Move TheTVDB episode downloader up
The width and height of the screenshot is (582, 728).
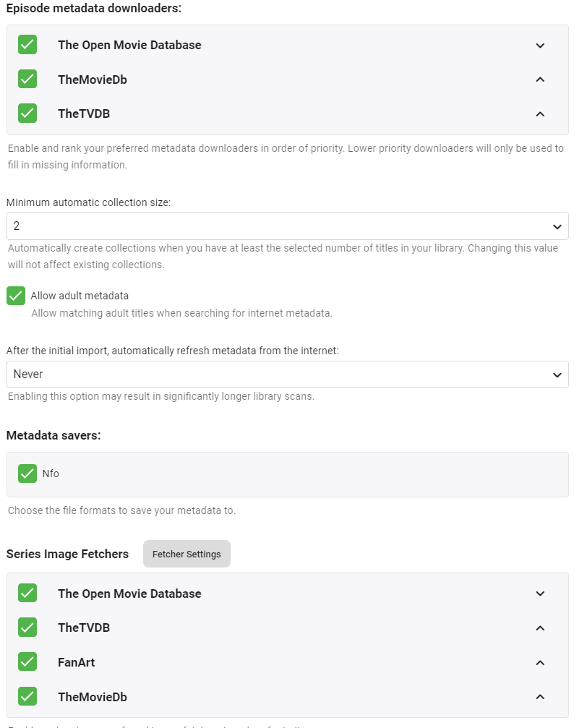pyautogui.click(x=540, y=114)
